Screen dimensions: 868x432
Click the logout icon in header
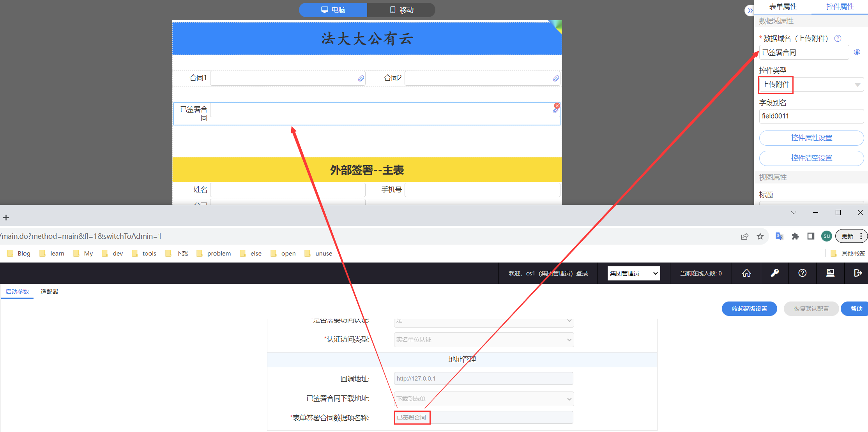point(857,273)
